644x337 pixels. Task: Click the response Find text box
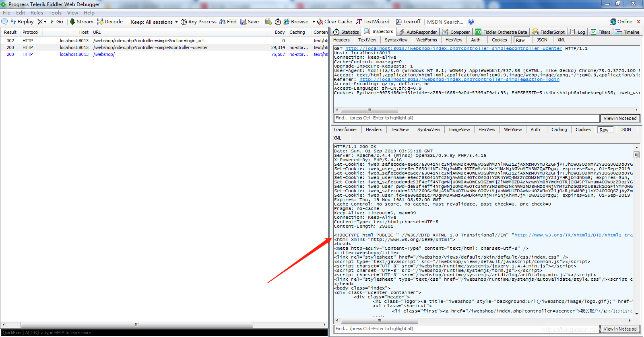(x=466, y=329)
